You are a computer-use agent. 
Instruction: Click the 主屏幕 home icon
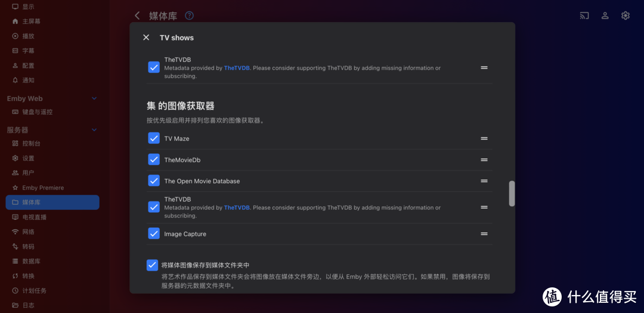pyautogui.click(x=15, y=21)
